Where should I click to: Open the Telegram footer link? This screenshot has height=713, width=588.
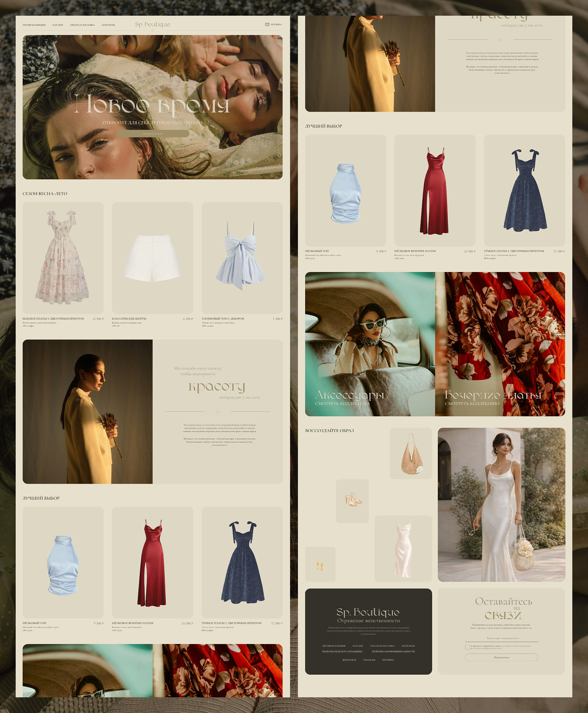(x=369, y=660)
